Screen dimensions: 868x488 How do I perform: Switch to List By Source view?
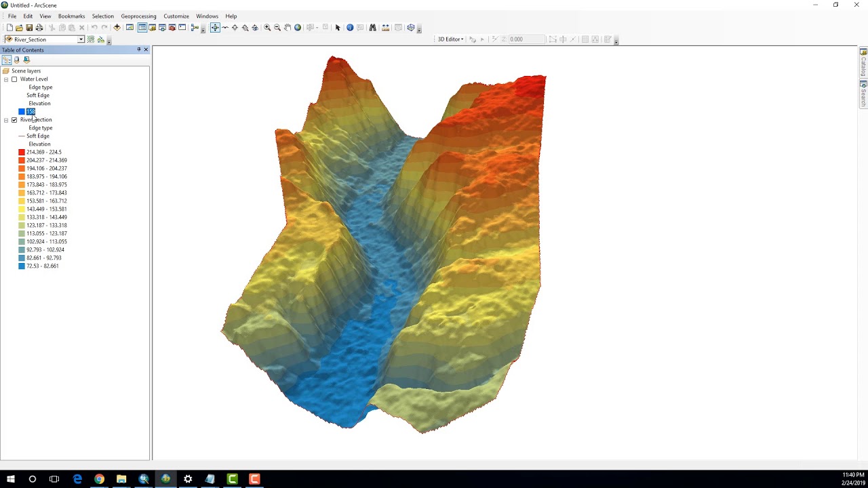(x=17, y=60)
